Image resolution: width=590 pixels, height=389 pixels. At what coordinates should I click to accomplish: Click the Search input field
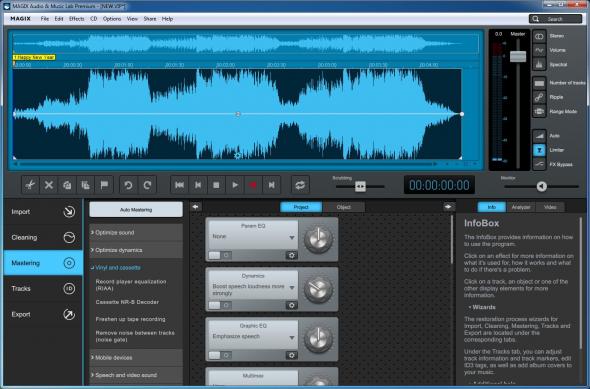(555, 19)
